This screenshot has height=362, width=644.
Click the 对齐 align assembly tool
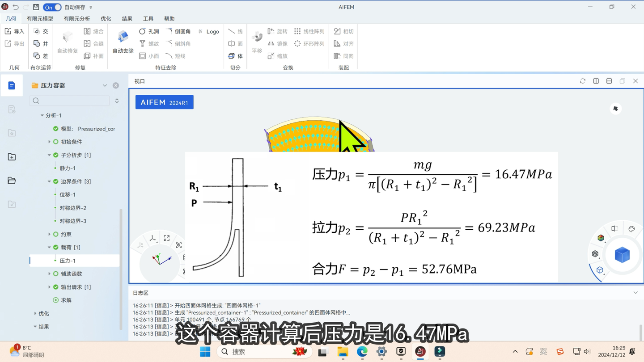(x=343, y=43)
